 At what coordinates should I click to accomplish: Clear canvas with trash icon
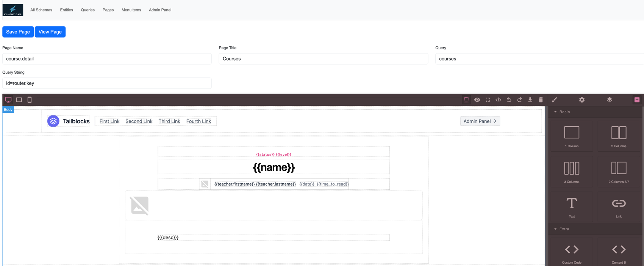[x=541, y=100]
